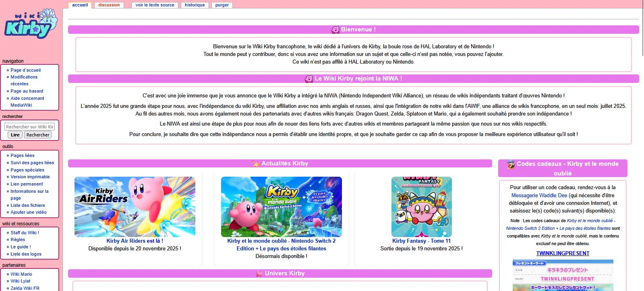Viewport: 644px width, 291px height.
Task: Click the page vertical scrollbar
Action: (643, 28)
